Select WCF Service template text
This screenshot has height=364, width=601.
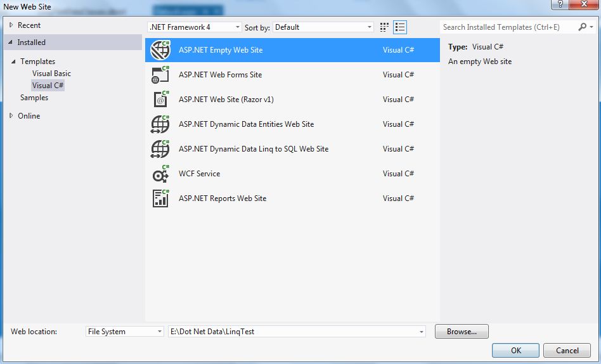[199, 174]
